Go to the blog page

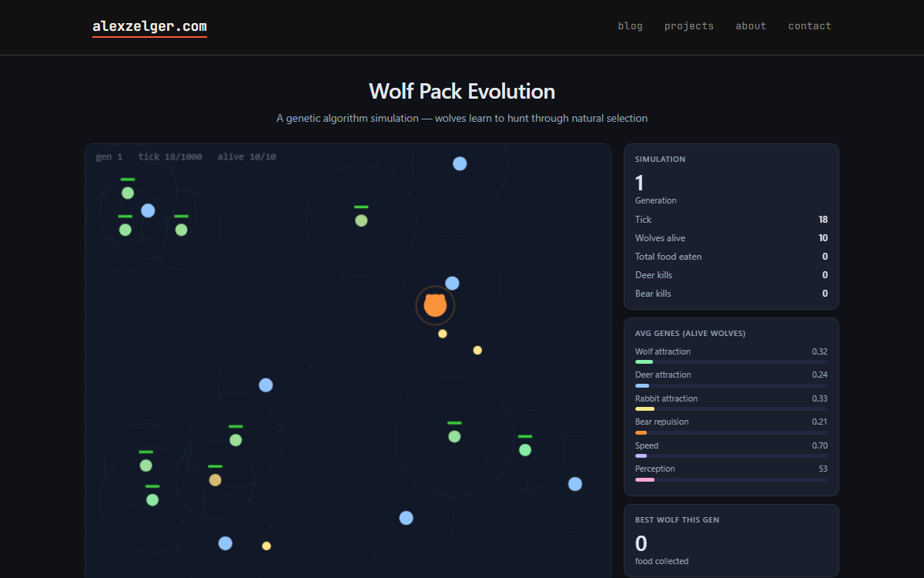tap(630, 26)
